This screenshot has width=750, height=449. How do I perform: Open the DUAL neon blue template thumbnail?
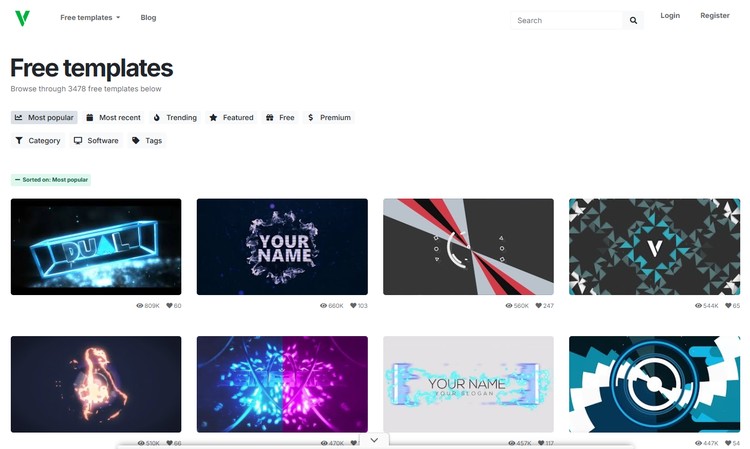coord(96,247)
